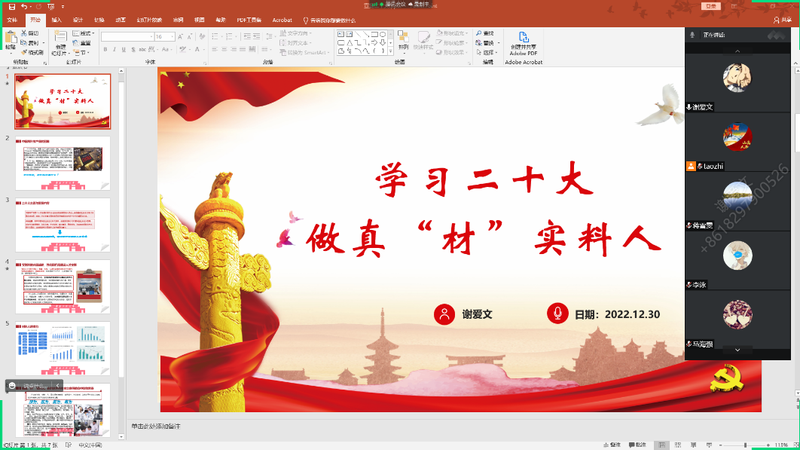The width and height of the screenshot is (800, 450).
Task: Switch to the Acrobat ribbon tab
Action: click(x=282, y=19)
